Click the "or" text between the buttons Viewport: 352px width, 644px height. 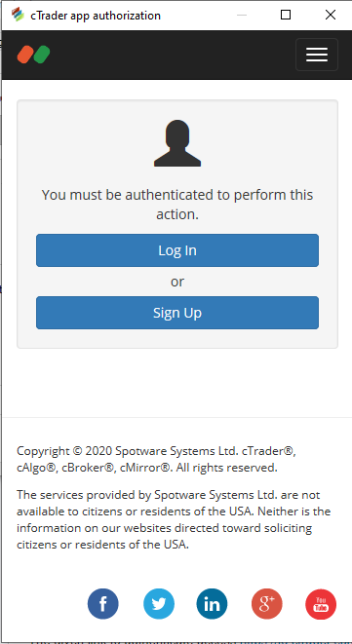pyautogui.click(x=177, y=282)
